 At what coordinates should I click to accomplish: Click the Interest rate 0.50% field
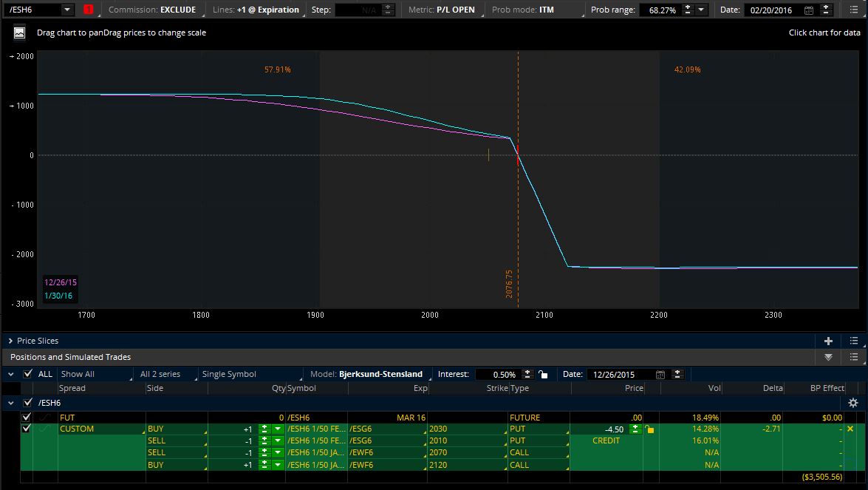(x=499, y=374)
